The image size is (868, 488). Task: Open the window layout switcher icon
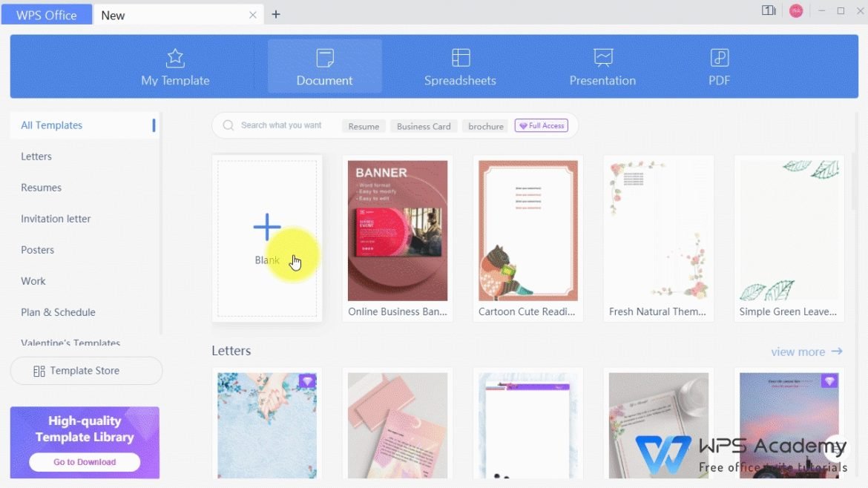coord(769,11)
